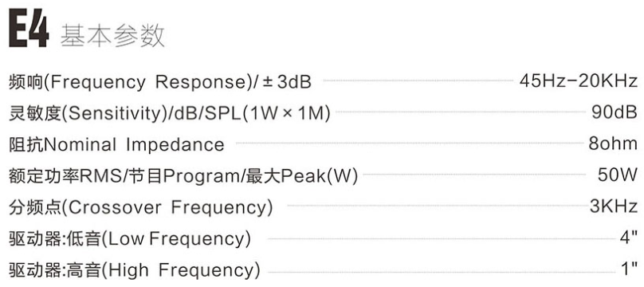
Task: Click the 45Hz-20KHz value
Action: [579, 81]
